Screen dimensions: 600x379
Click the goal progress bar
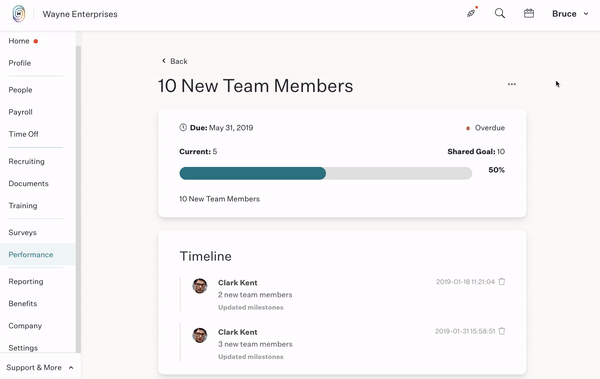click(x=326, y=173)
